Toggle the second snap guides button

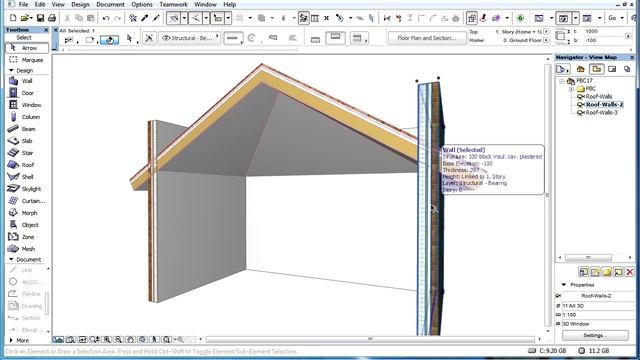[x=196, y=18]
